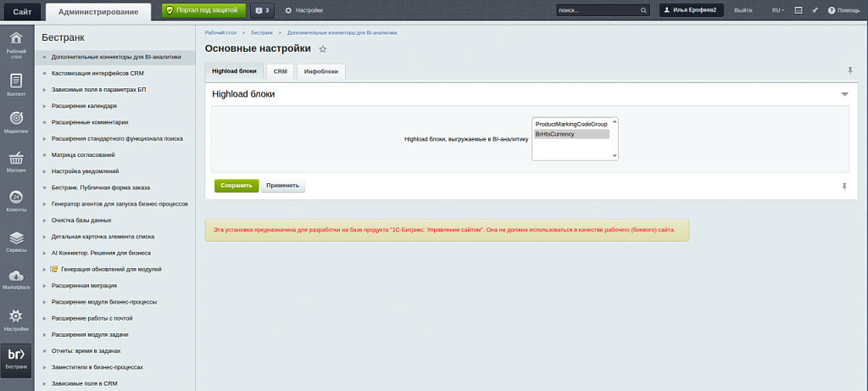The width and height of the screenshot is (868, 391).
Task: Open the Контент sidebar section
Action: point(16,84)
